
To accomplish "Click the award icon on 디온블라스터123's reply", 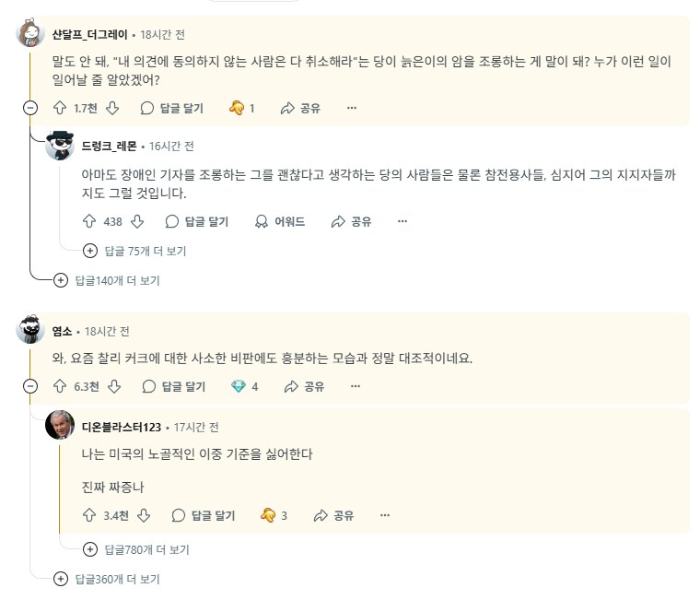I will pos(268,515).
